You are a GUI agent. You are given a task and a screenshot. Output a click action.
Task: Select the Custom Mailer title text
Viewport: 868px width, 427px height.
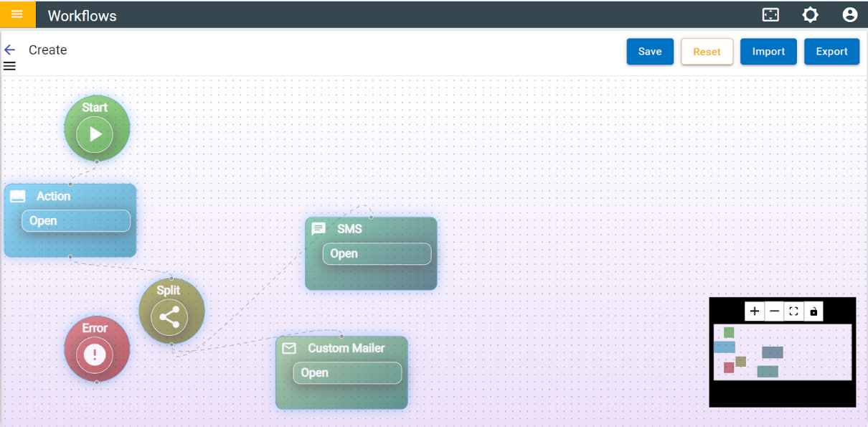346,348
